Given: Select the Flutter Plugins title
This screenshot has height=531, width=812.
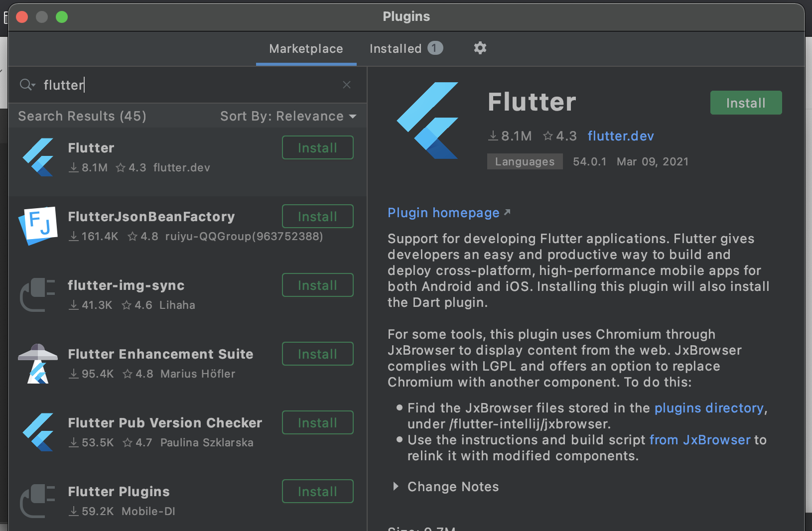Looking at the screenshot, I should 119,492.
